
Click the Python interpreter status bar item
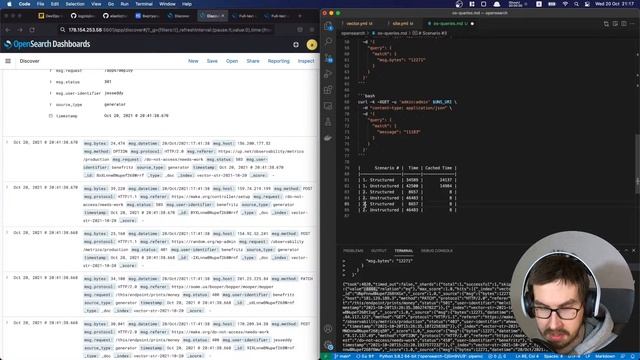coord(431,356)
